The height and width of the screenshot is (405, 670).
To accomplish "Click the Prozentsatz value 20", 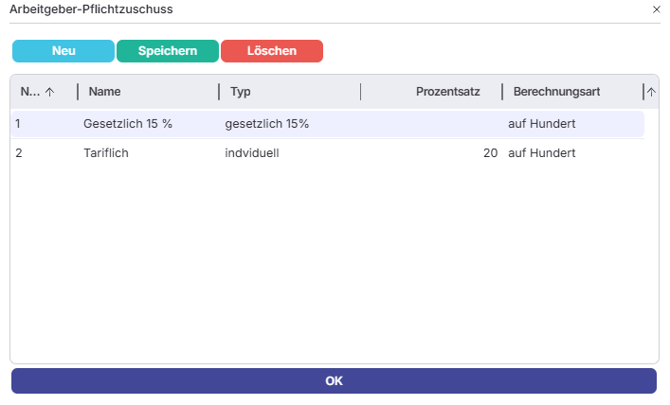I will (x=490, y=153).
